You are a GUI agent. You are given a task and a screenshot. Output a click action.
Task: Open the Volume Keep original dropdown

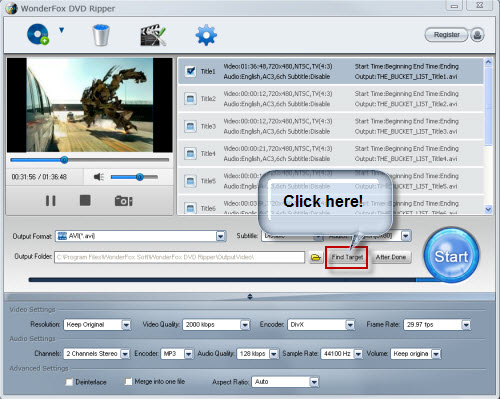point(416,354)
